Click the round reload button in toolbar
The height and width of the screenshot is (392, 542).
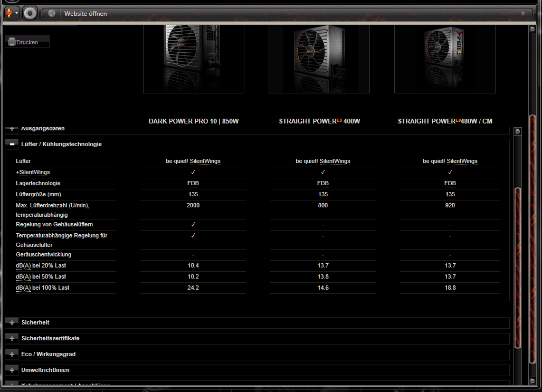30,14
